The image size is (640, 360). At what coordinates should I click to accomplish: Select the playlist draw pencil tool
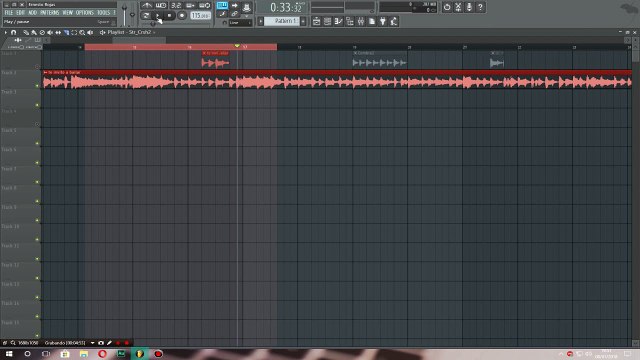click(26, 32)
